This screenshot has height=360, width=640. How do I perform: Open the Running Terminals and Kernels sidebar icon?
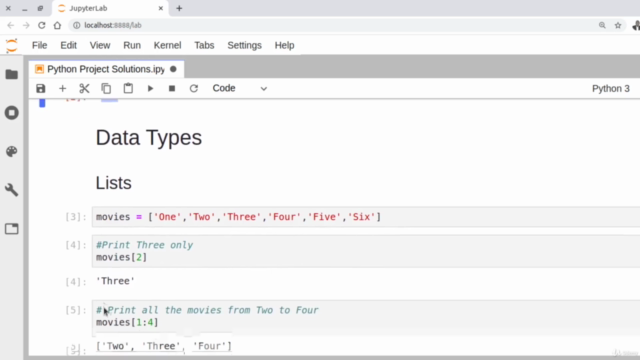[11, 113]
